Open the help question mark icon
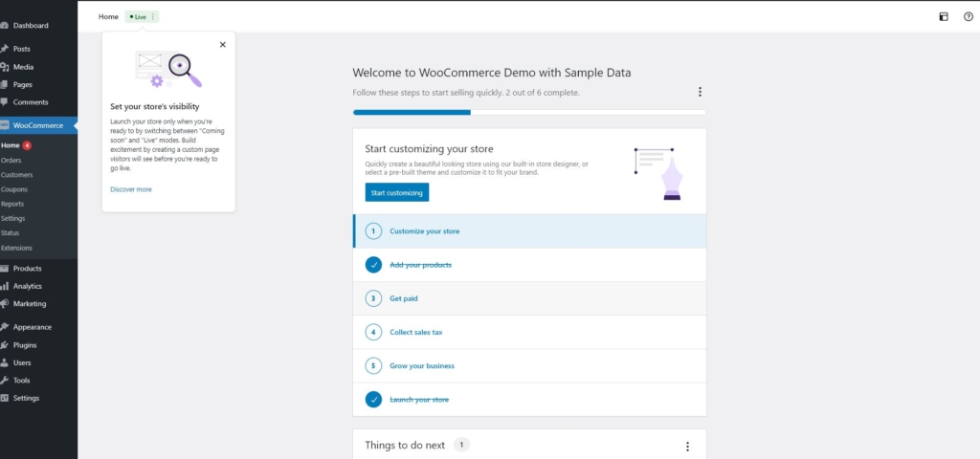This screenshot has width=980, height=459. pyautogui.click(x=969, y=17)
